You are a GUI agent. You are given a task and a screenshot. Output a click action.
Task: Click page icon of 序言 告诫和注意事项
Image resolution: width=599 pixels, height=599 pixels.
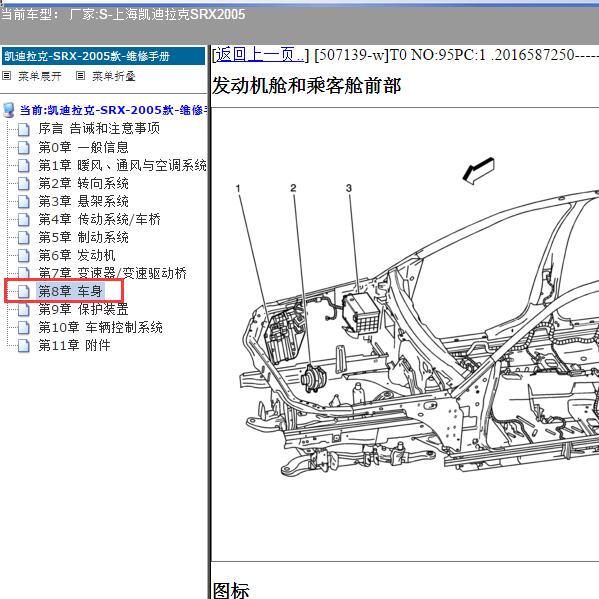click(24, 129)
